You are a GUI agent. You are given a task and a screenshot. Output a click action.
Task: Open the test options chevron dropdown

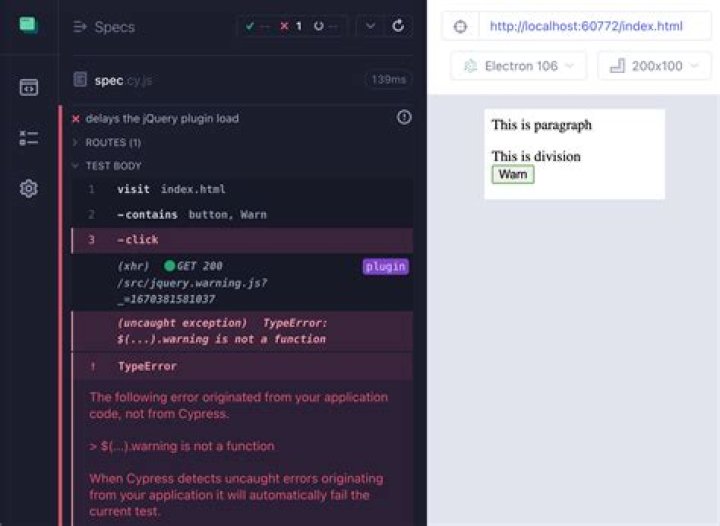tap(370, 26)
